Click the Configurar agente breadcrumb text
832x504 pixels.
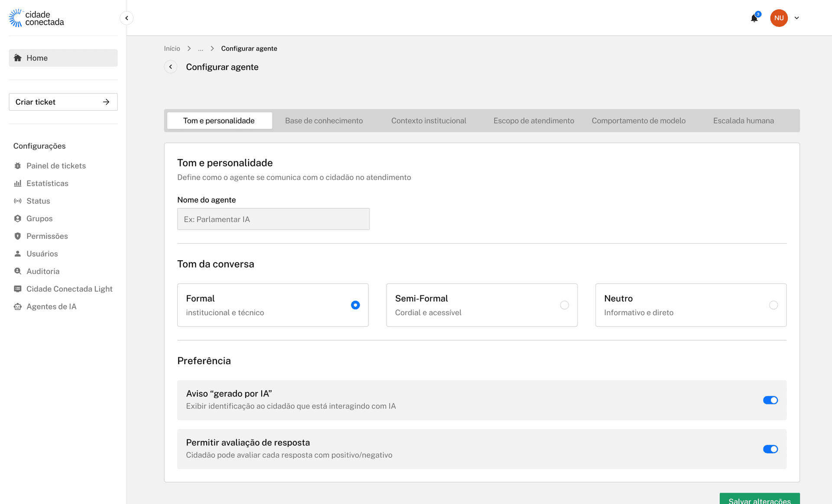(249, 48)
